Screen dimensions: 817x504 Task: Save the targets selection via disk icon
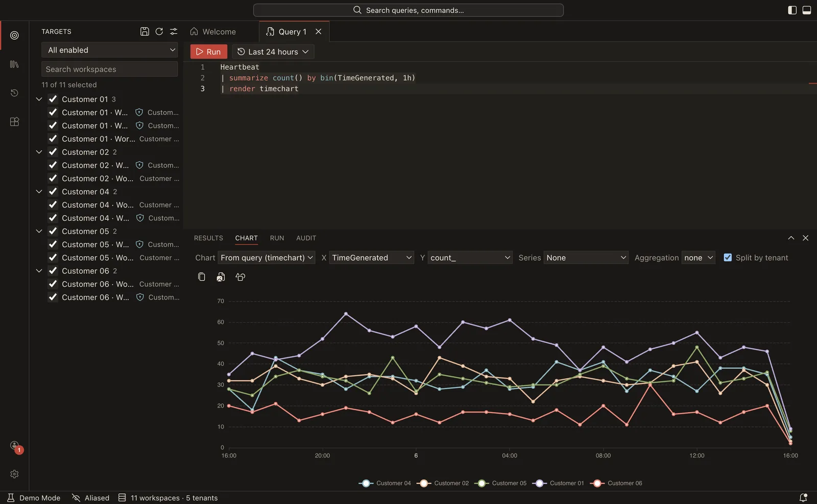[145, 32]
